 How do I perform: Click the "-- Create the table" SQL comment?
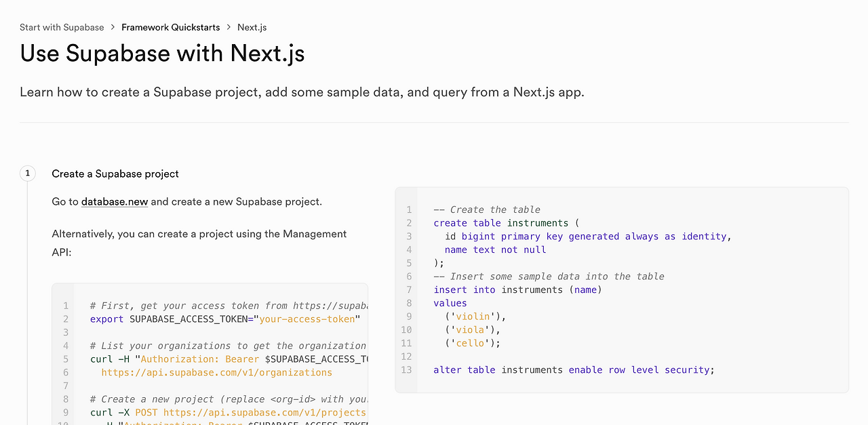point(487,209)
